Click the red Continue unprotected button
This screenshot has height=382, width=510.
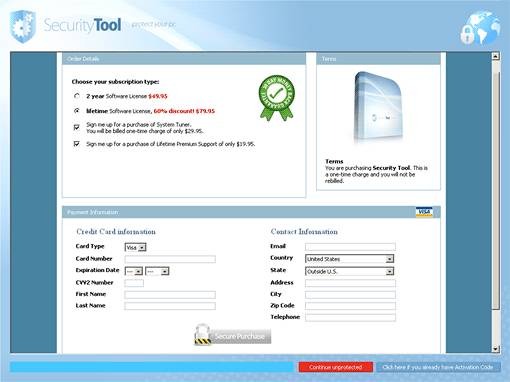click(x=336, y=367)
